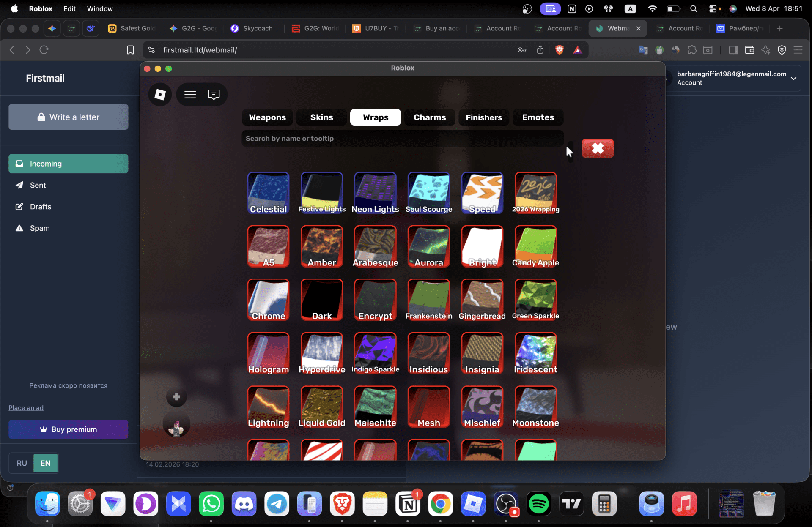812x527 pixels.
Task: Open the Roblox hamburger menu icon
Action: click(190, 94)
